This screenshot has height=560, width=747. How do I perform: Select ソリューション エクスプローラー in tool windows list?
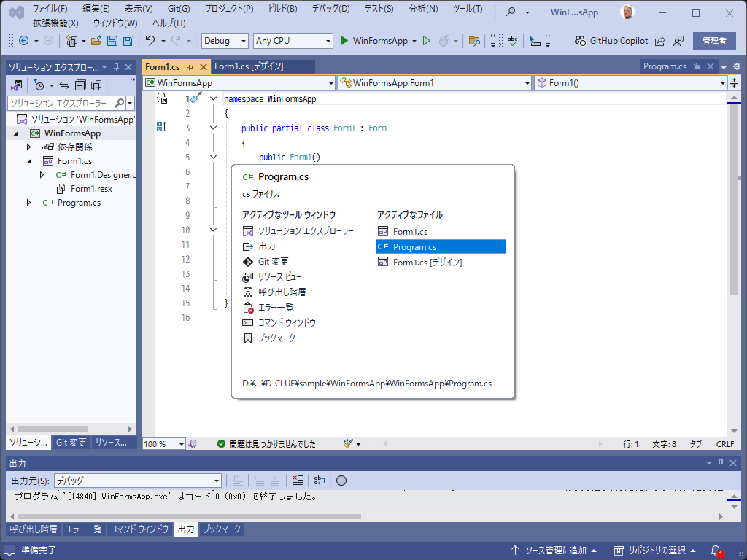pyautogui.click(x=298, y=231)
